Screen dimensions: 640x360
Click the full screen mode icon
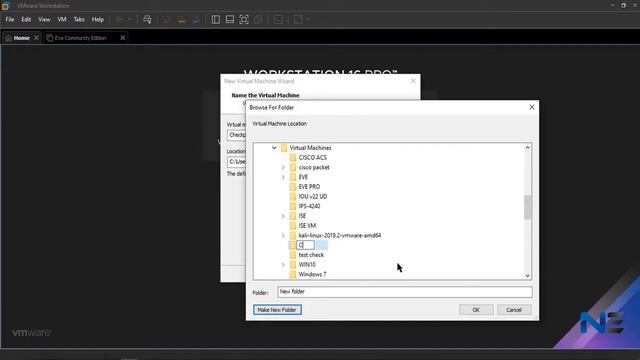[x=244, y=20]
